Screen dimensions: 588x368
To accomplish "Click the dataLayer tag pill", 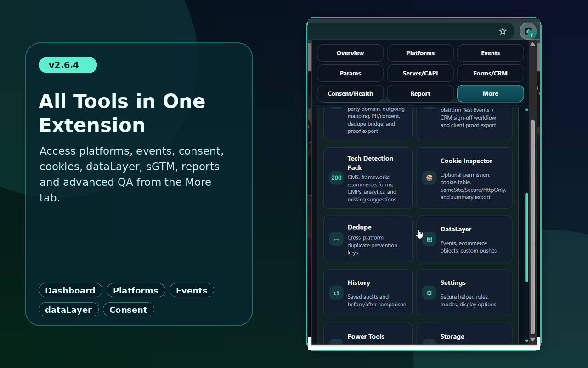I will click(68, 310).
